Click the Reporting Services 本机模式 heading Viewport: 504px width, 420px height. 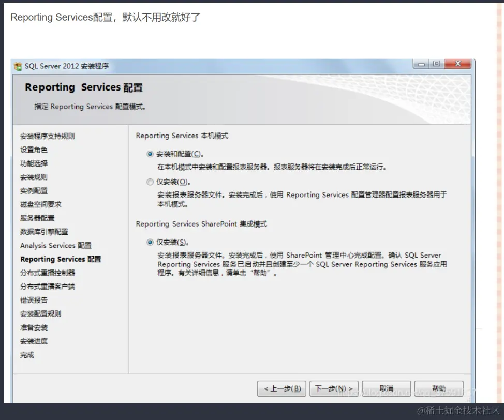point(182,136)
